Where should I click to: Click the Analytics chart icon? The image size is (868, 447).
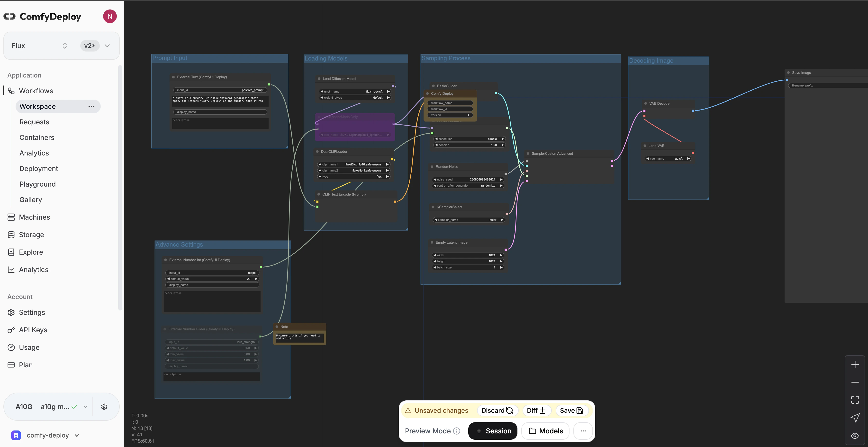[x=11, y=270]
